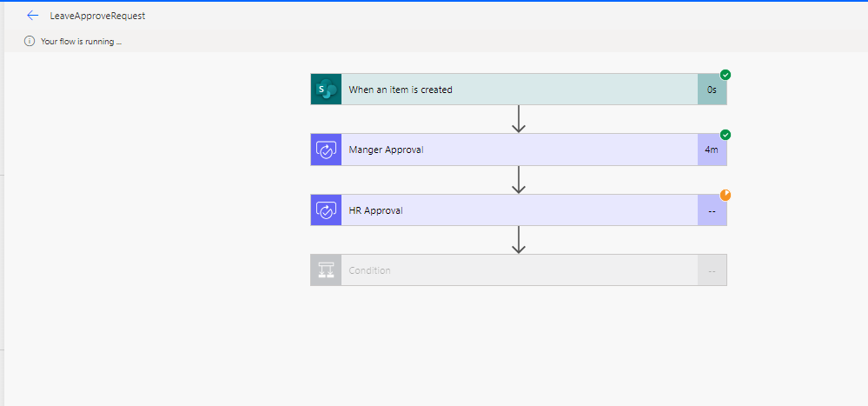Expand the 'When an item is created' step
The image size is (868, 406).
[519, 90]
